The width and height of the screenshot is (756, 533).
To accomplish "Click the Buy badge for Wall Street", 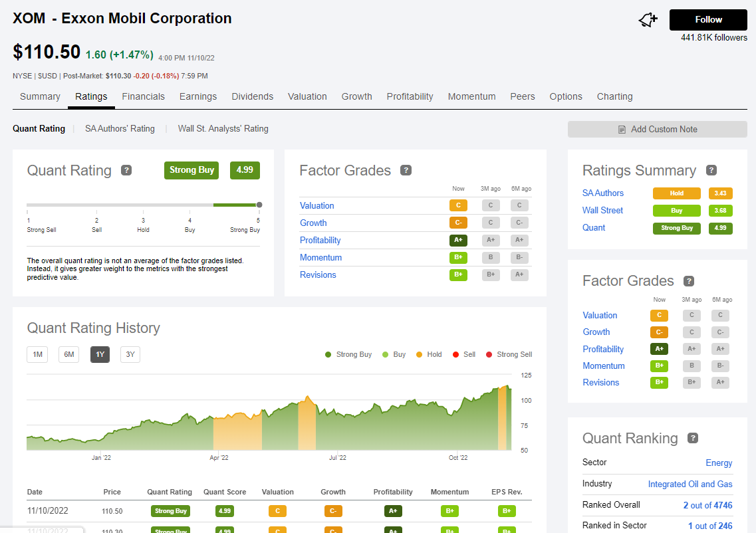I will click(676, 211).
